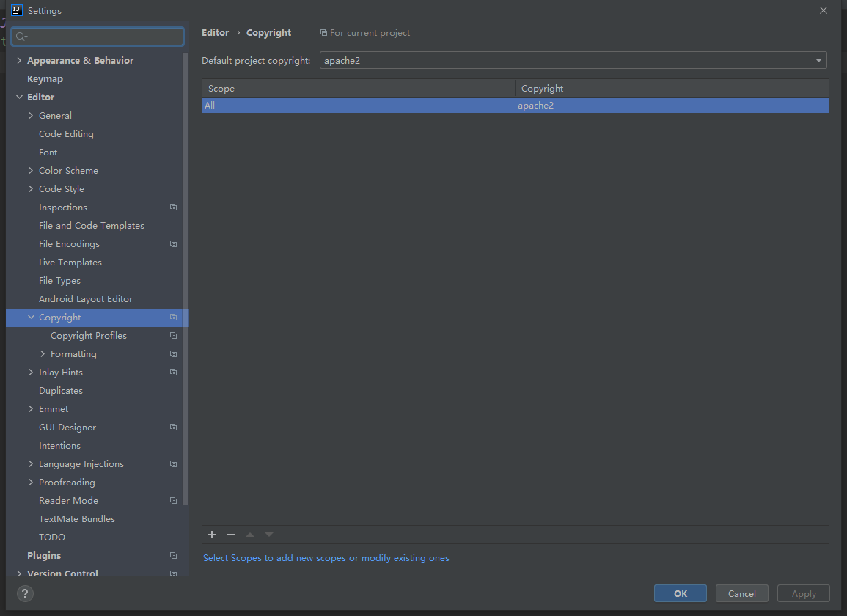This screenshot has height=616, width=847.
Task: Click project-level icon beside Formatting
Action: click(173, 354)
